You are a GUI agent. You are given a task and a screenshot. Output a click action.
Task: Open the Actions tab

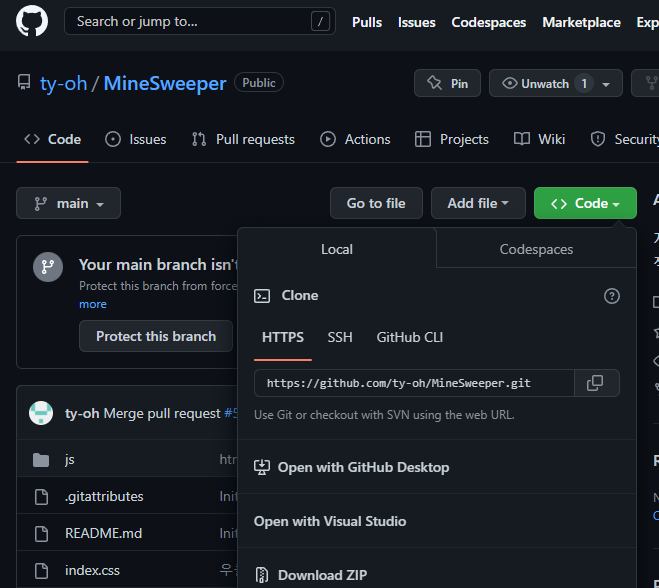[x=355, y=140]
